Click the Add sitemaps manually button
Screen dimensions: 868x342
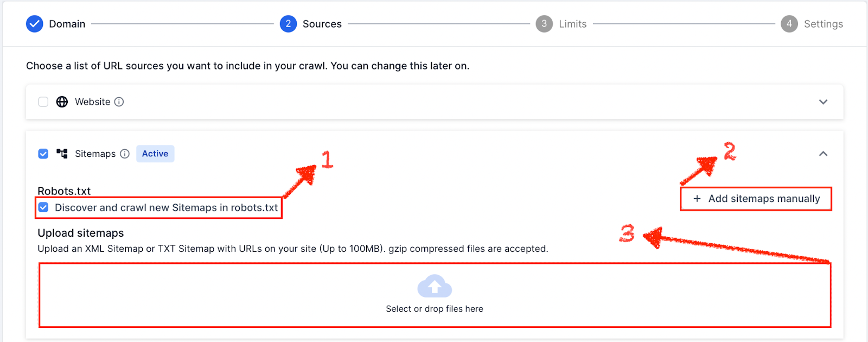tap(756, 199)
